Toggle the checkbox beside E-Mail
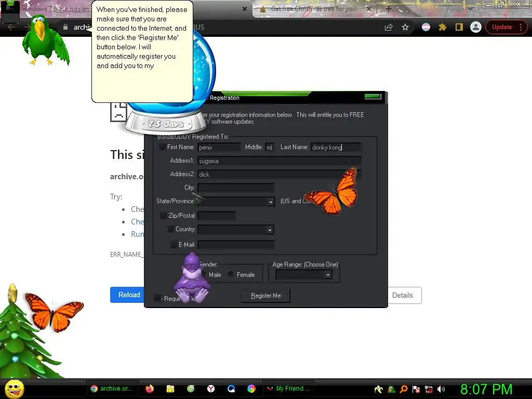 [174, 244]
